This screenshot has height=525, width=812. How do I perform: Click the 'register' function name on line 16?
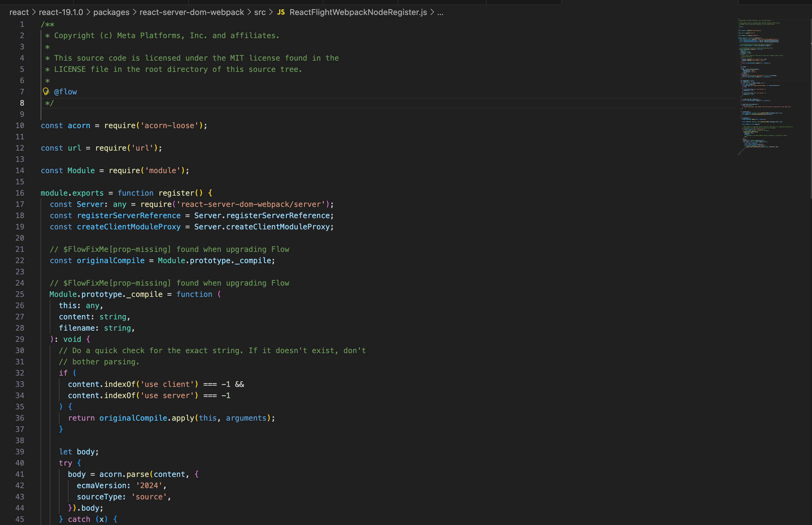click(176, 193)
